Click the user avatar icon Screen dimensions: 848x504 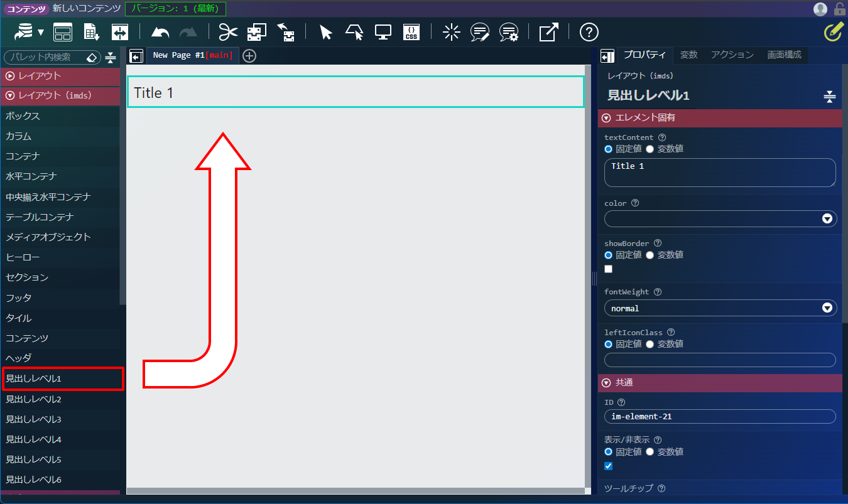(x=820, y=9)
